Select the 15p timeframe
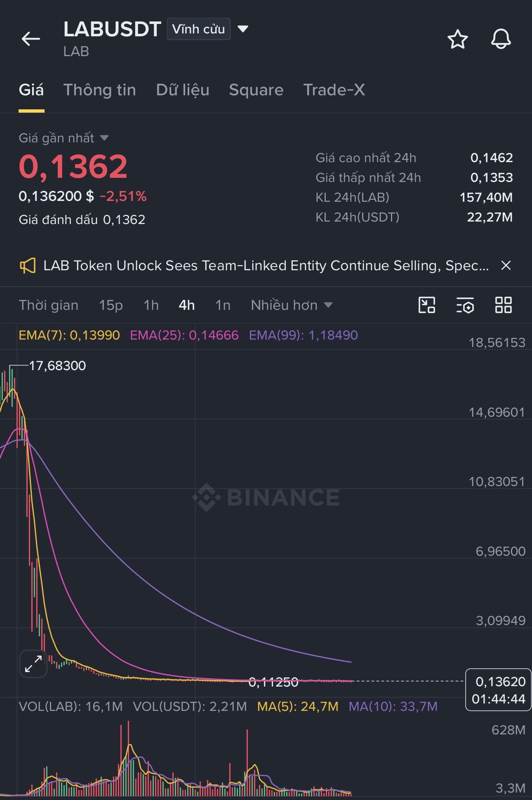The image size is (532, 800). (x=111, y=305)
